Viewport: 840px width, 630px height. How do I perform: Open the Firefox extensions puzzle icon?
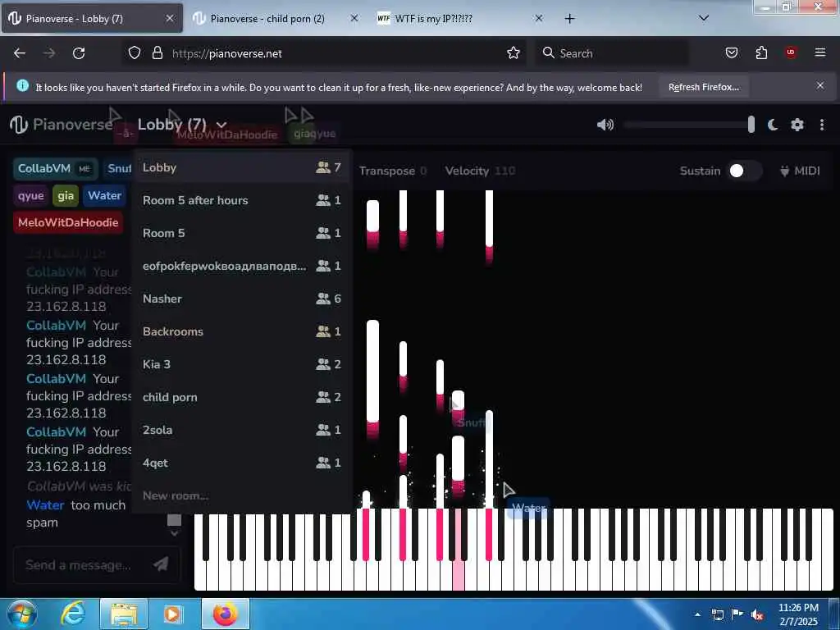(761, 53)
